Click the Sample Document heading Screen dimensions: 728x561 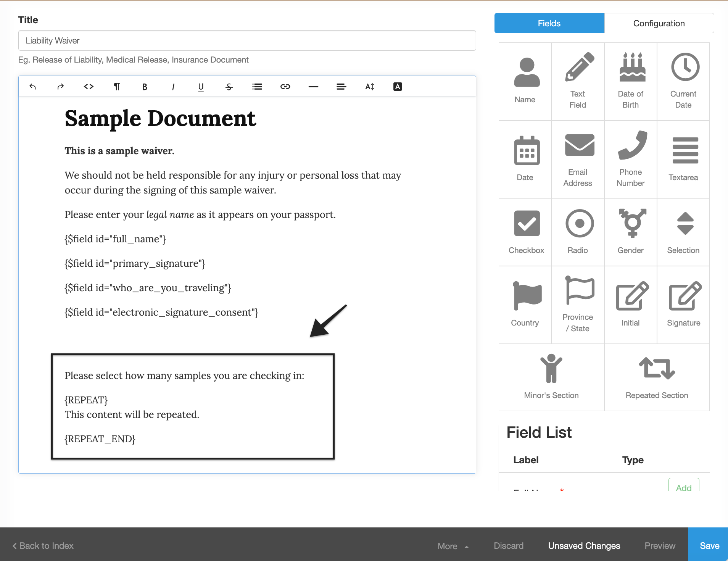pos(160,119)
